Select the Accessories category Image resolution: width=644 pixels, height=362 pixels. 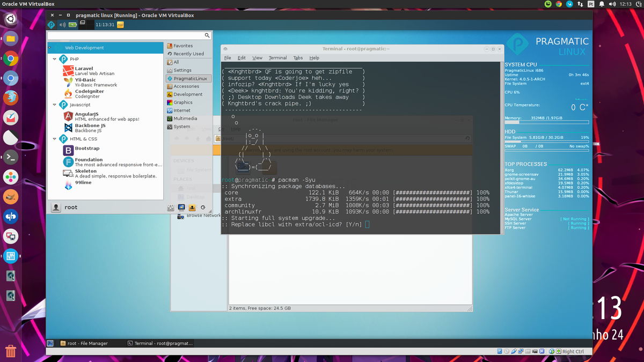pyautogui.click(x=188, y=86)
